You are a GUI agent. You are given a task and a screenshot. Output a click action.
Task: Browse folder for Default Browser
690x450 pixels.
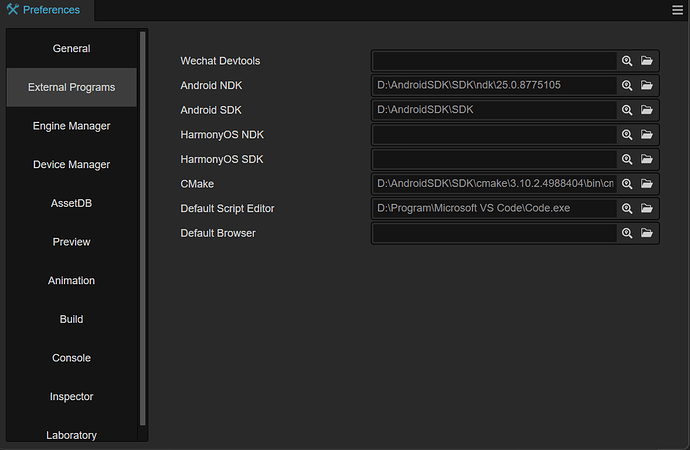[646, 233]
